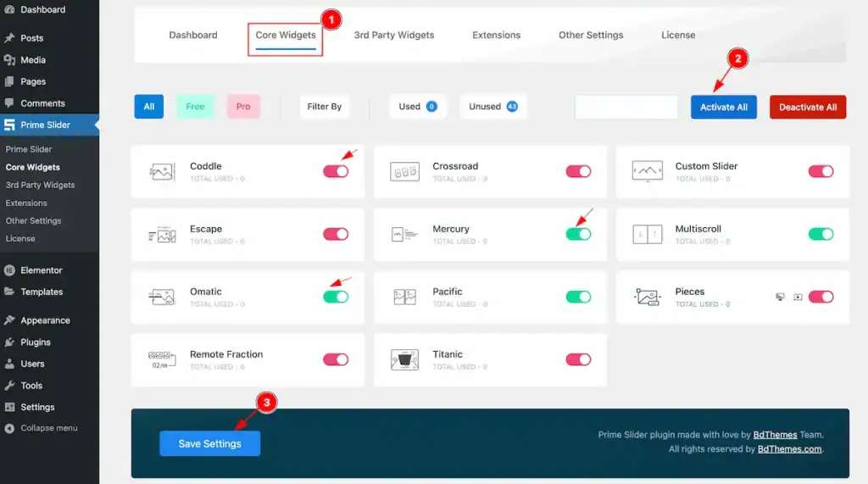The height and width of the screenshot is (484, 868).
Task: Click the Elementor icon in sidebar
Action: 9,270
